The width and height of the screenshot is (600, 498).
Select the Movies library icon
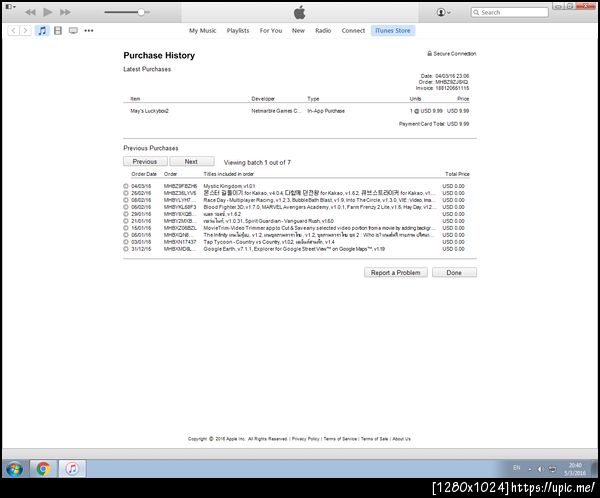click(58, 31)
